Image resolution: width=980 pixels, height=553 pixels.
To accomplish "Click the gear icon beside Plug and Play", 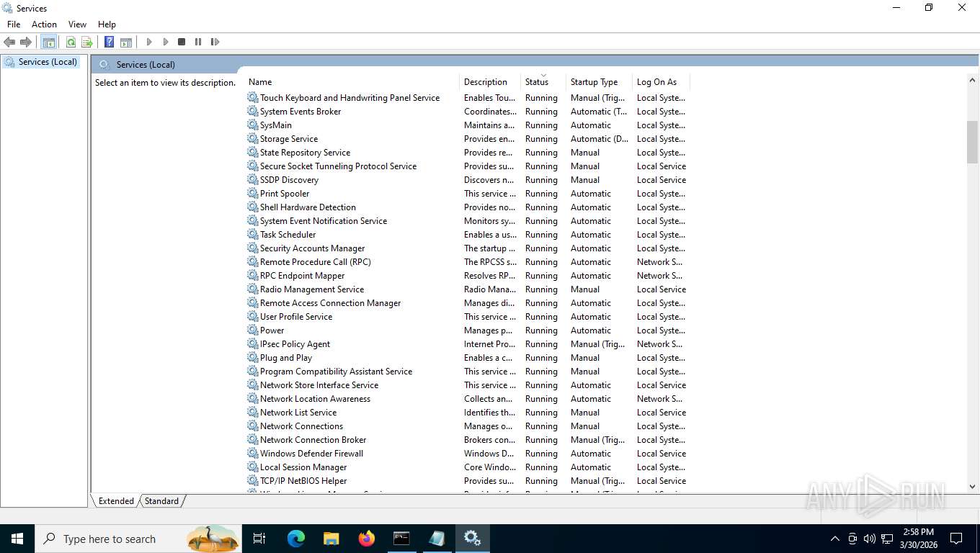I will pyautogui.click(x=253, y=358).
